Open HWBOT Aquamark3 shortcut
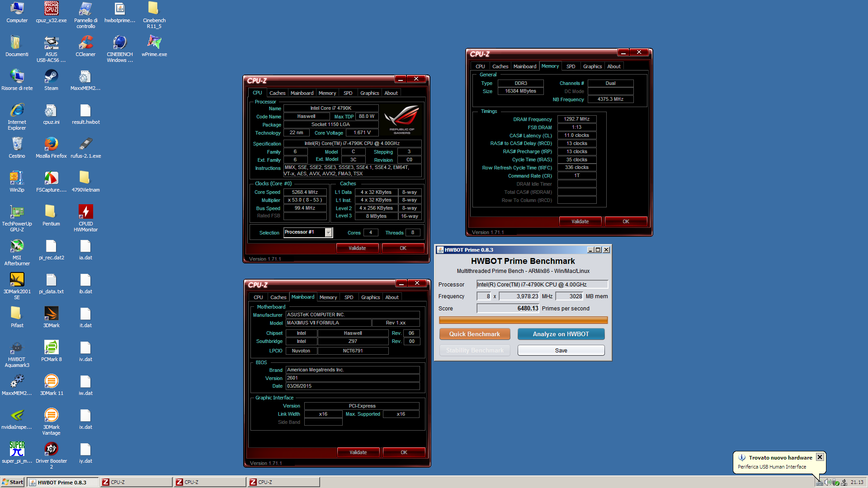 [17, 354]
